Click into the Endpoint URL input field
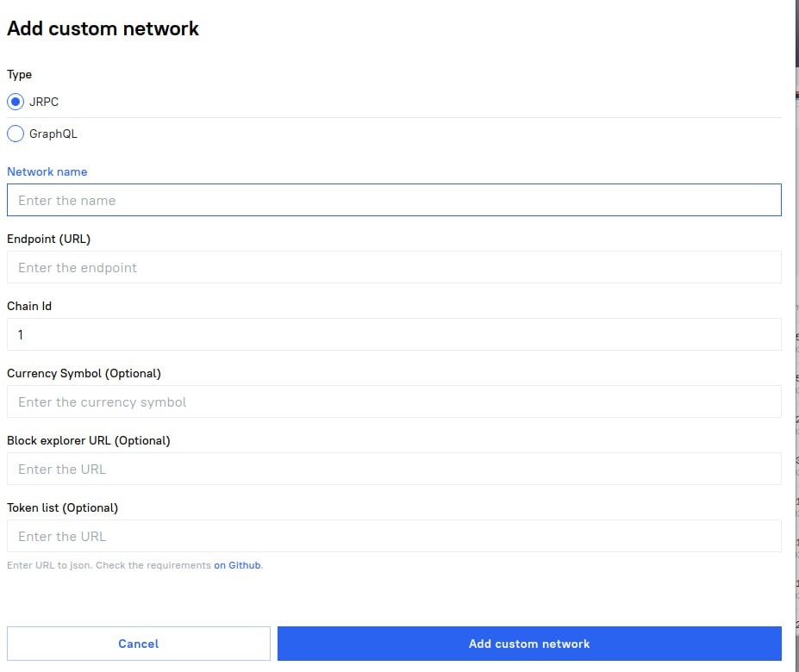Viewport: 799px width, 672px height. pyautogui.click(x=394, y=267)
